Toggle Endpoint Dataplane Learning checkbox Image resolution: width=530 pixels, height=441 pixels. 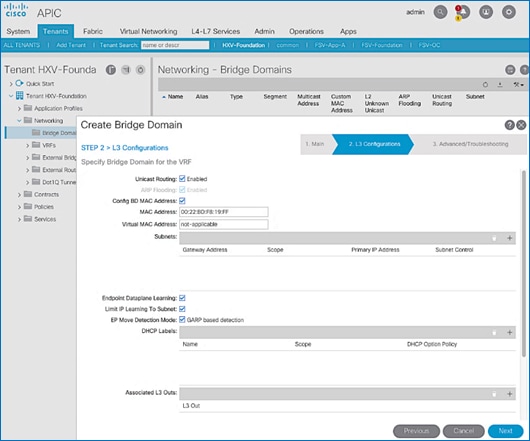[x=182, y=298]
